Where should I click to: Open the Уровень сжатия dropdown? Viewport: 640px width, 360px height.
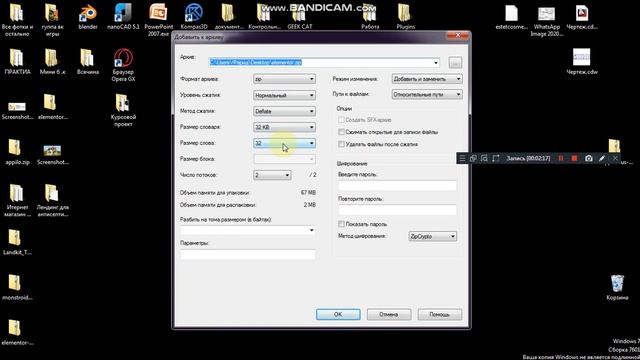click(x=284, y=95)
